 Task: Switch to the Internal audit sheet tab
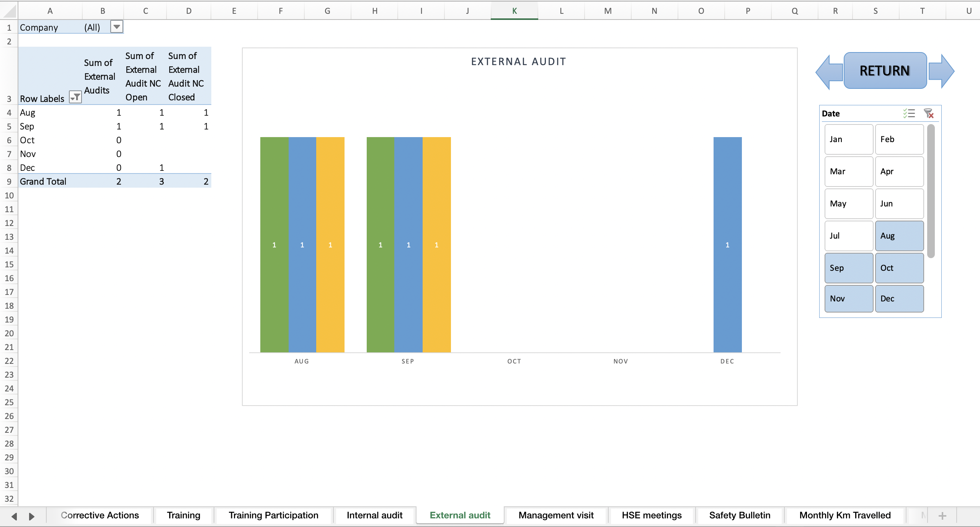click(374, 516)
